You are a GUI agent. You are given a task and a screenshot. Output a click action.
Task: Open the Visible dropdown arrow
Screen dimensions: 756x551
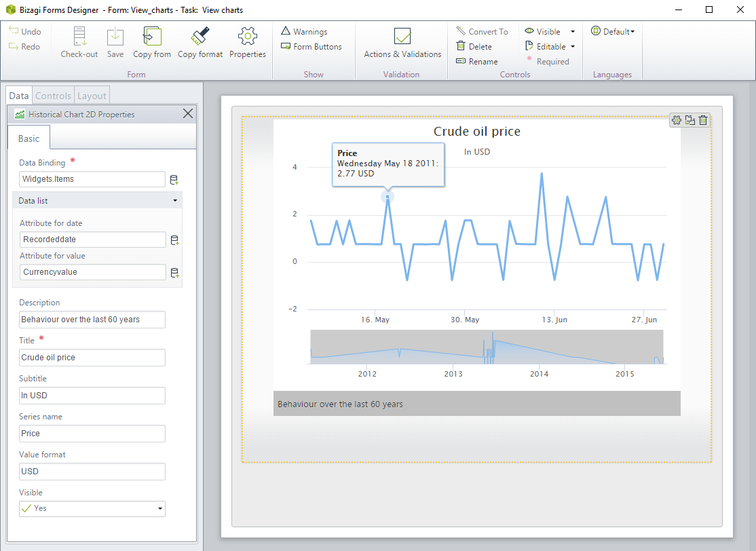pyautogui.click(x=573, y=32)
